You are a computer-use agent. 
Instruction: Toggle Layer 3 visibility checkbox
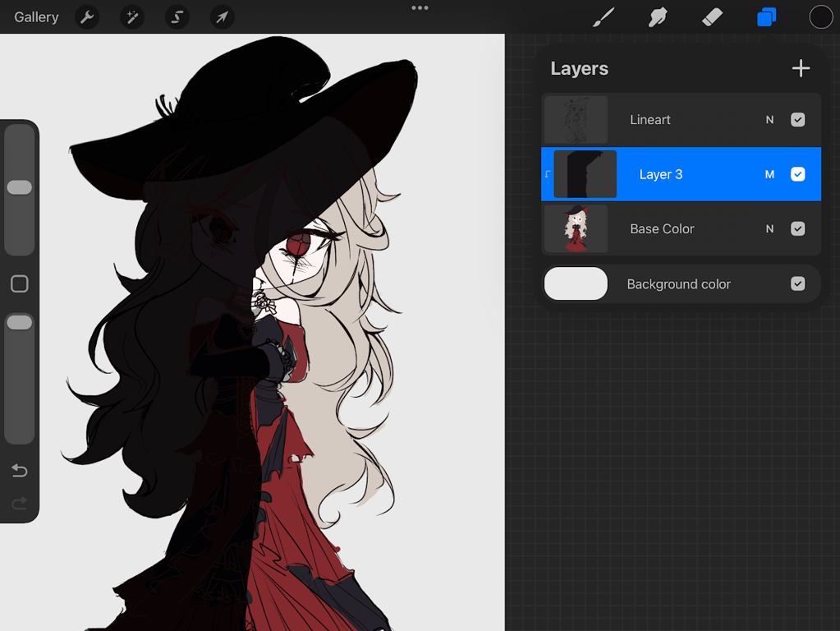tap(797, 174)
